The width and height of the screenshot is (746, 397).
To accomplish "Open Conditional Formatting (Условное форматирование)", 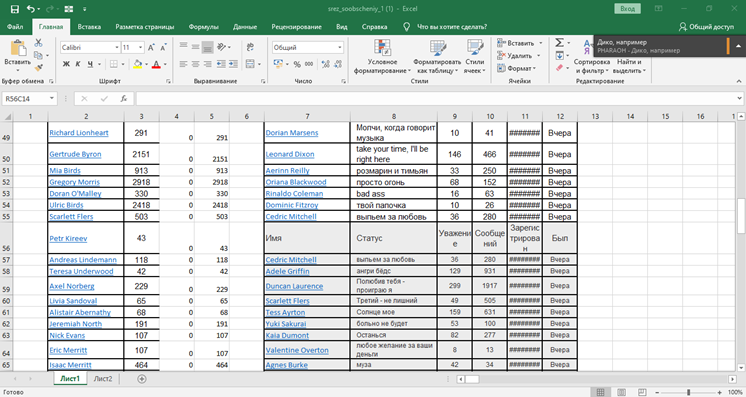I will [383, 57].
